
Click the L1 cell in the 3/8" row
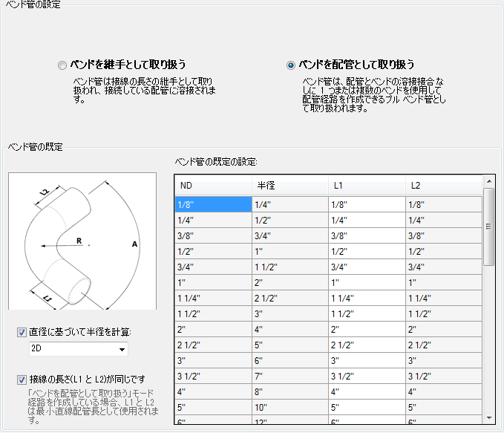pos(367,235)
